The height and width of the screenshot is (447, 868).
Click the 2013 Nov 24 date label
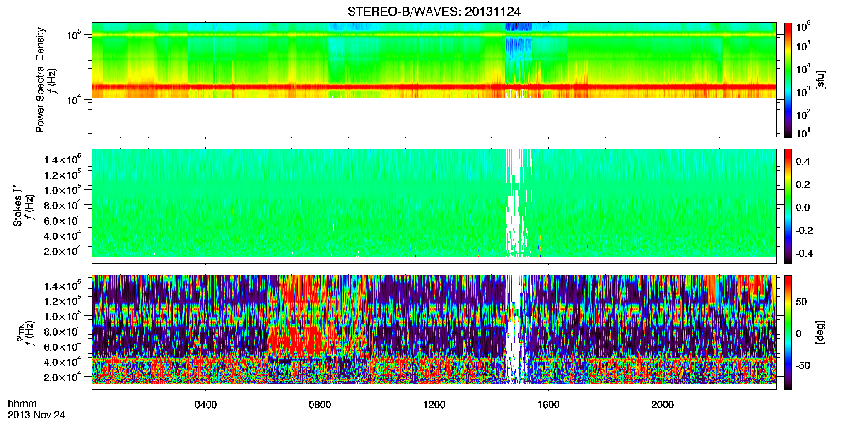click(x=36, y=415)
